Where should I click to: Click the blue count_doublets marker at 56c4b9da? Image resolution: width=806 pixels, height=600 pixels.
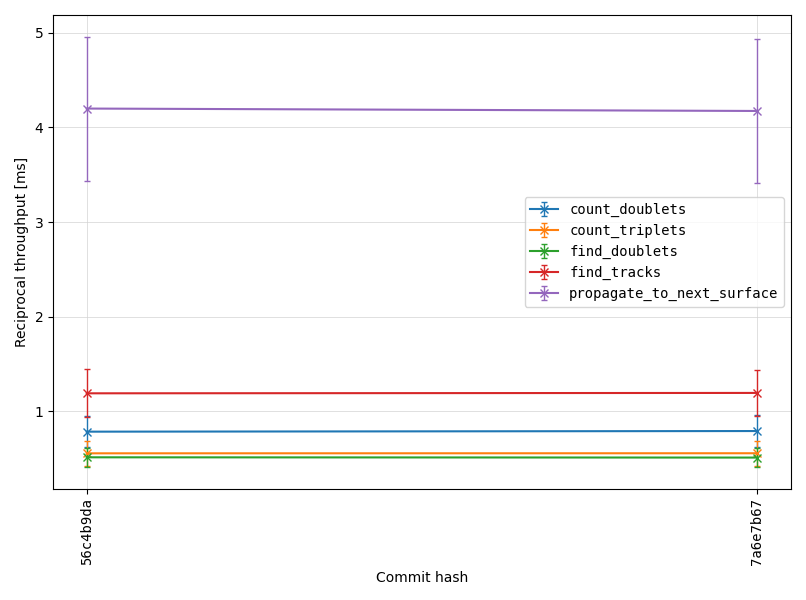(87, 432)
